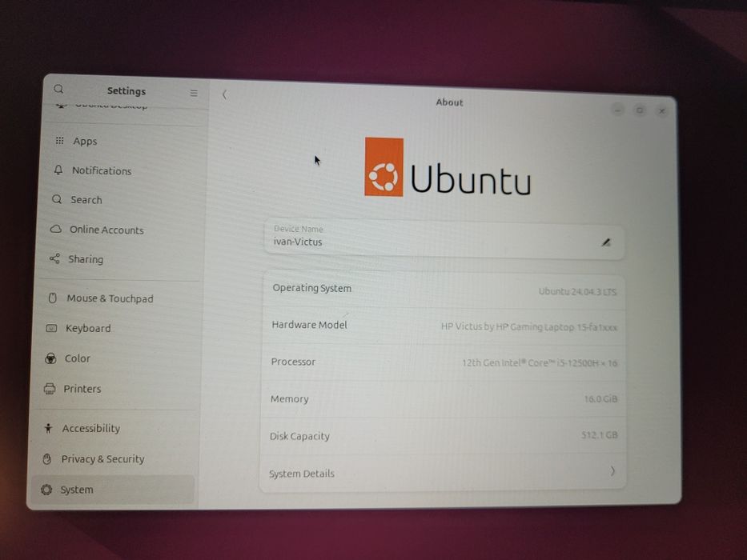Click the Disk Capacity label
The width and height of the screenshot is (747, 560).
pos(299,436)
